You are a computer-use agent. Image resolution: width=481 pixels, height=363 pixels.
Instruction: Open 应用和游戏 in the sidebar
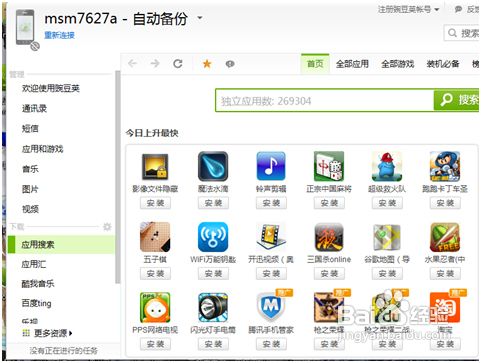click(x=42, y=149)
